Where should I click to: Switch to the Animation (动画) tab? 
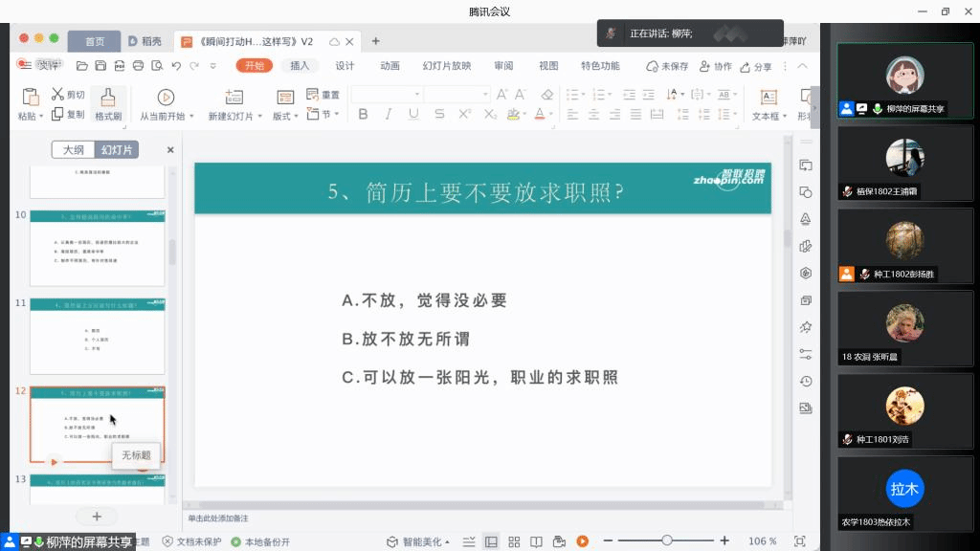[390, 66]
